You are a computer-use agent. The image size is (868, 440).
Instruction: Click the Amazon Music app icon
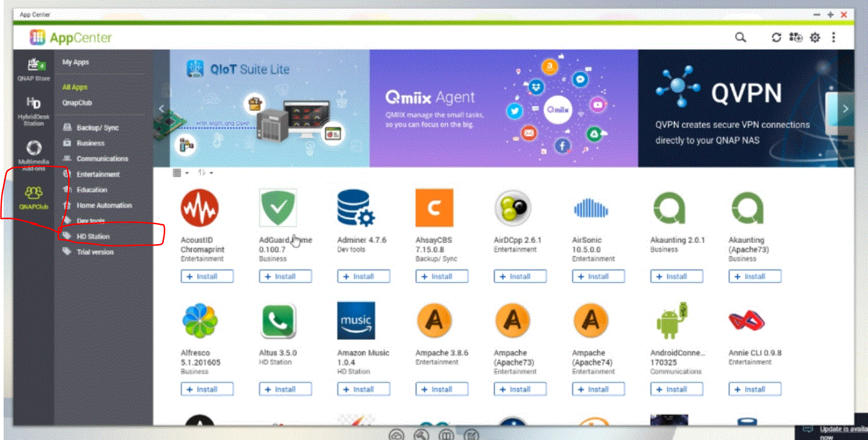pos(356,321)
